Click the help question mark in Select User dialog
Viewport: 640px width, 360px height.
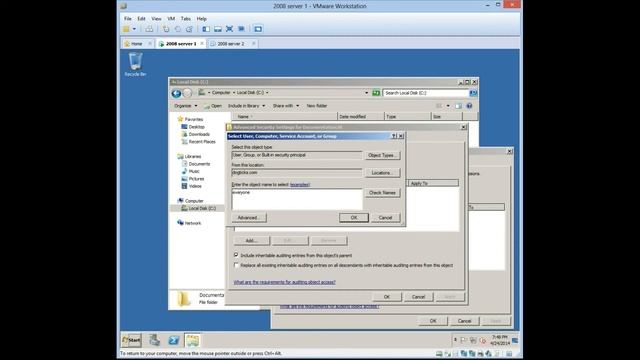pos(394,136)
